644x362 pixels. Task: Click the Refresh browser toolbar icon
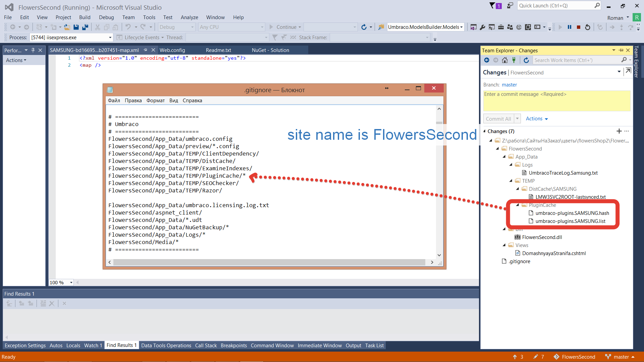click(x=364, y=27)
